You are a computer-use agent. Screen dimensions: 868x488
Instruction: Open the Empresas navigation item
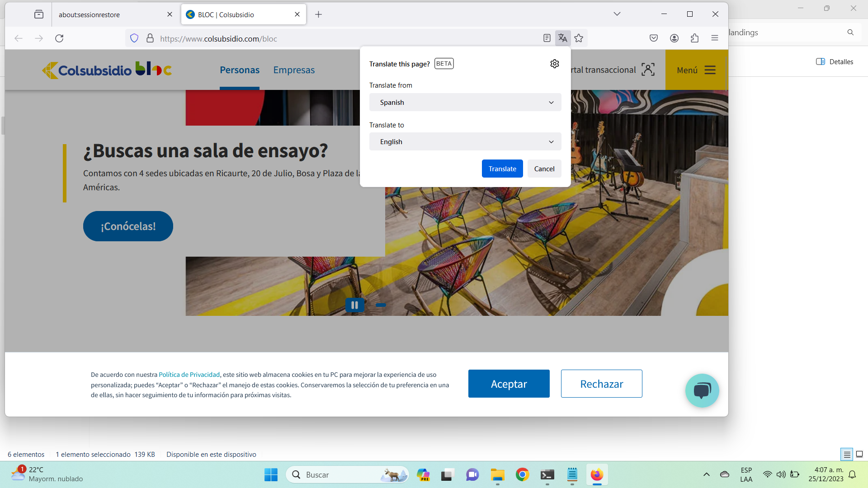[294, 70]
